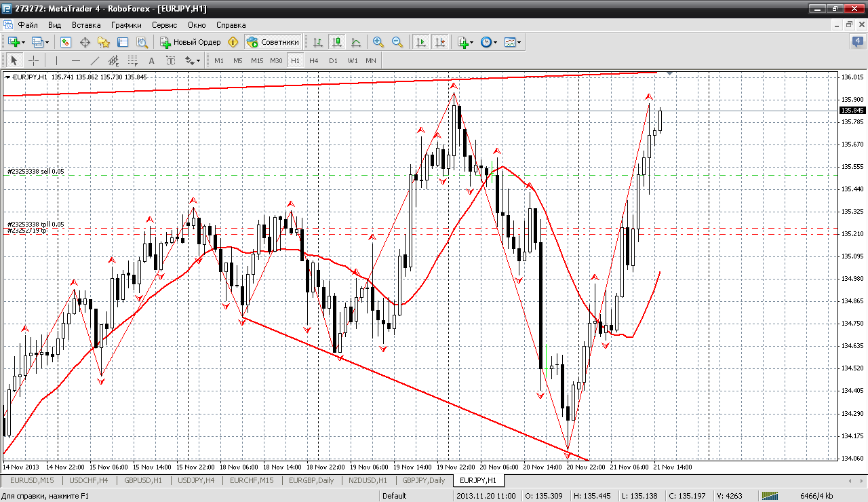868x502 pixels.
Task: Zoom in on the chart
Action: [x=378, y=42]
